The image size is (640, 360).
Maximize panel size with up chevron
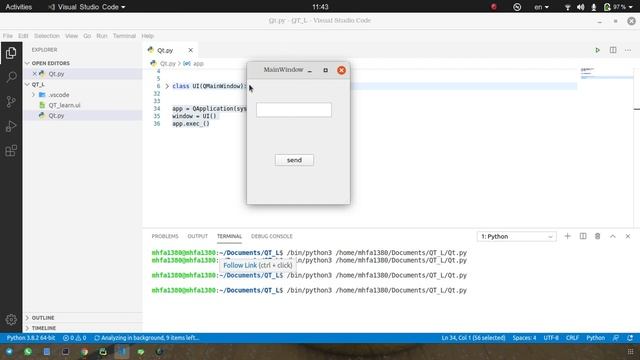tap(613, 236)
